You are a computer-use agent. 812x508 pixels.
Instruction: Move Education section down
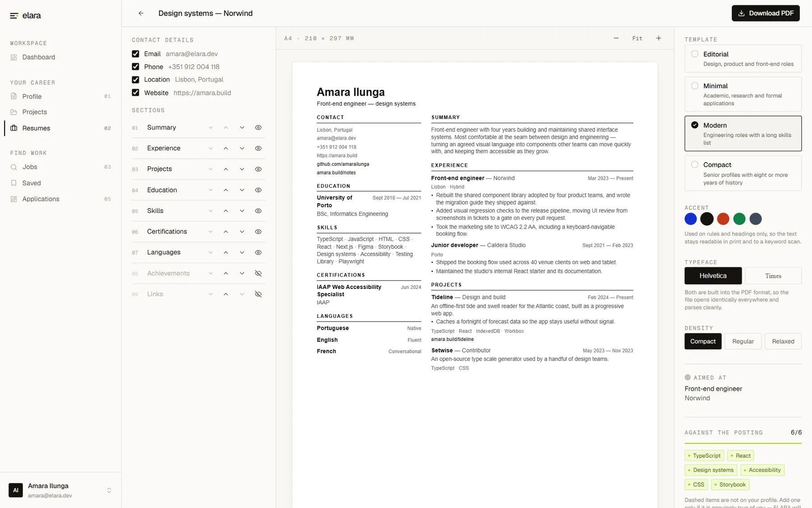[x=242, y=190]
